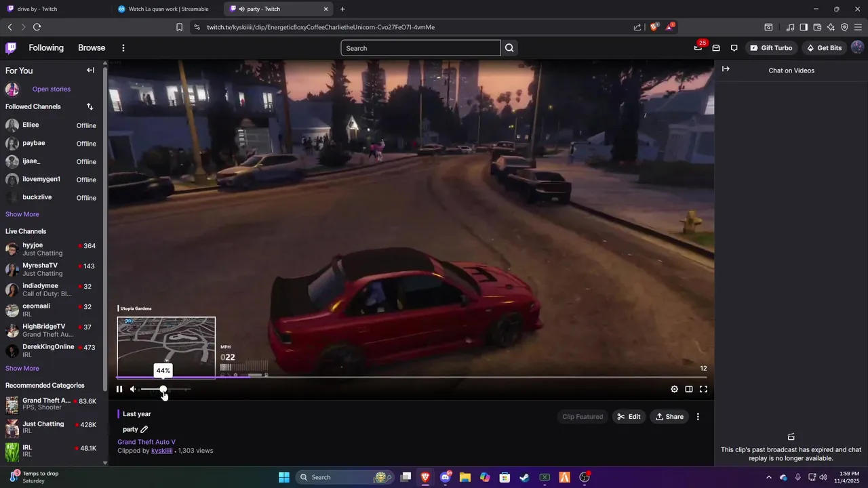
Task: Open Windows Start menu
Action: [x=284, y=477]
